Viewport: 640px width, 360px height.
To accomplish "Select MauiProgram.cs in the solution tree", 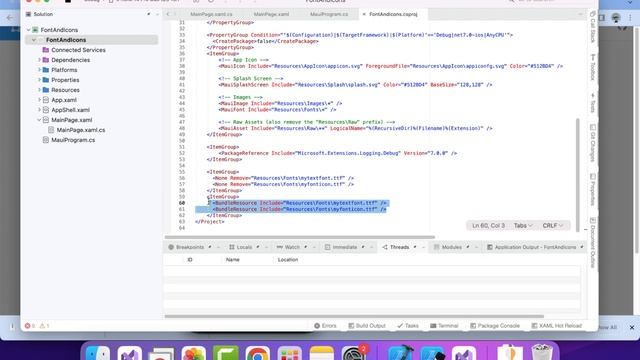I will (x=73, y=140).
